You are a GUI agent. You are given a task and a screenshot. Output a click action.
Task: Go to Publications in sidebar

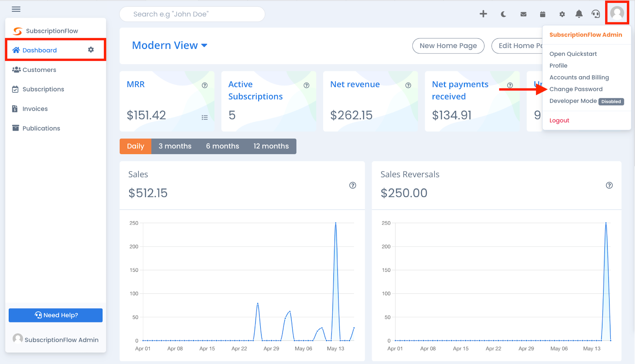pyautogui.click(x=41, y=128)
